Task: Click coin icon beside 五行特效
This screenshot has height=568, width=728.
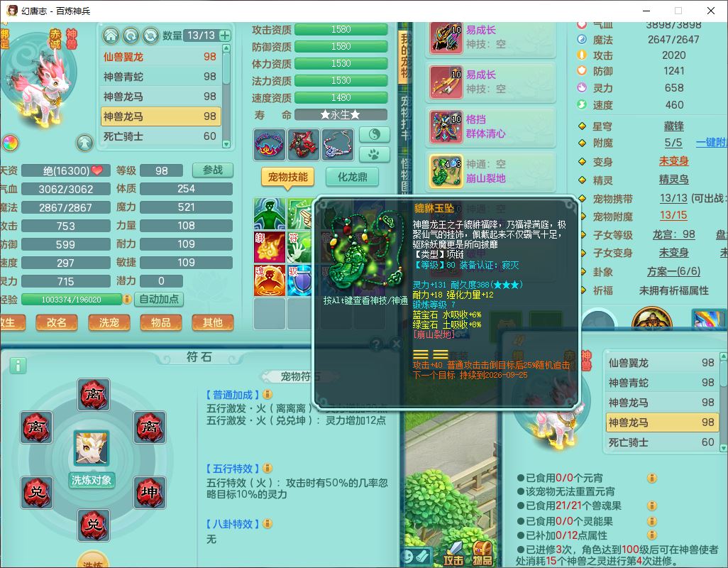Action: [268, 468]
